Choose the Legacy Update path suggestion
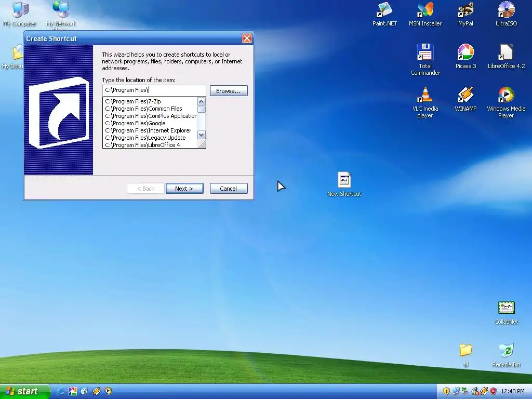This screenshot has width=532, height=399. coord(151,138)
